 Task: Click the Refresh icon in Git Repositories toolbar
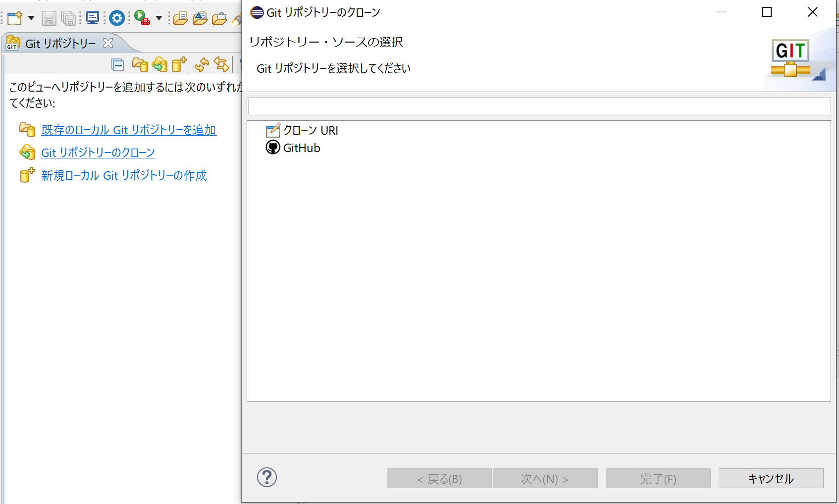(202, 64)
